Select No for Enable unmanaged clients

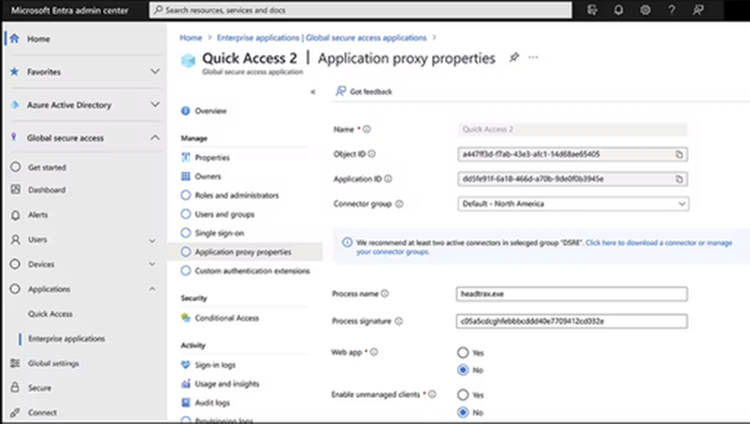pos(463,412)
